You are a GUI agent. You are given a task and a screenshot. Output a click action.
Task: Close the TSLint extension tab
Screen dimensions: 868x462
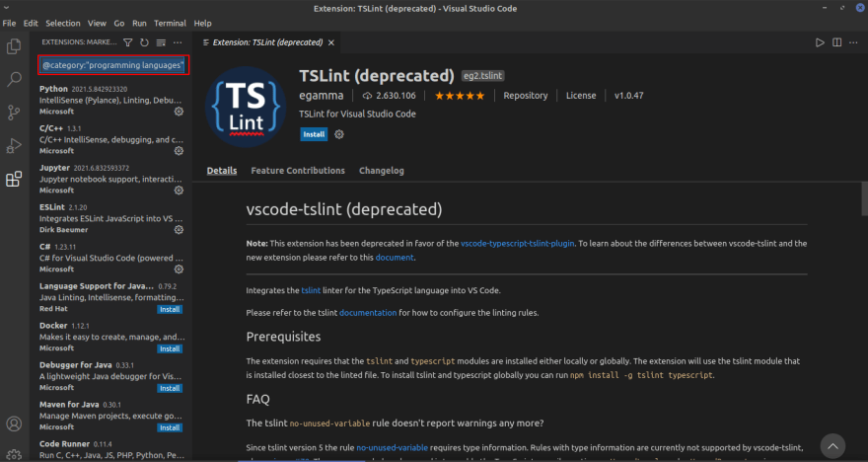click(331, 42)
